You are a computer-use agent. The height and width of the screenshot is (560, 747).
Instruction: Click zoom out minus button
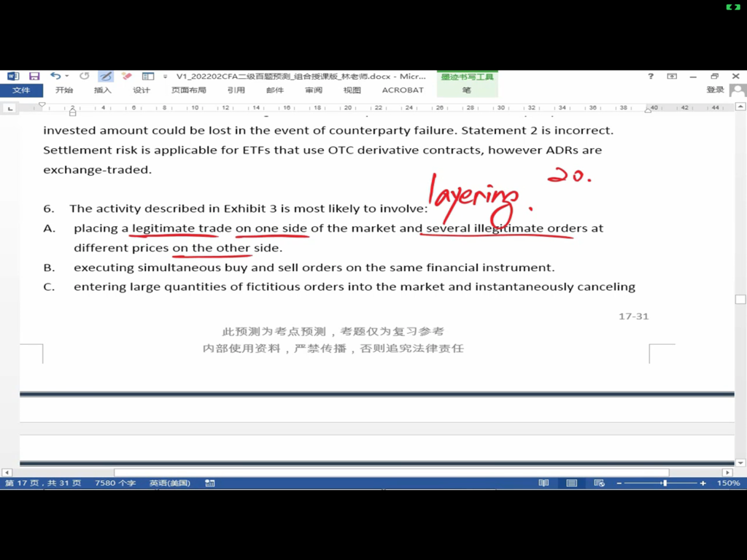click(619, 483)
